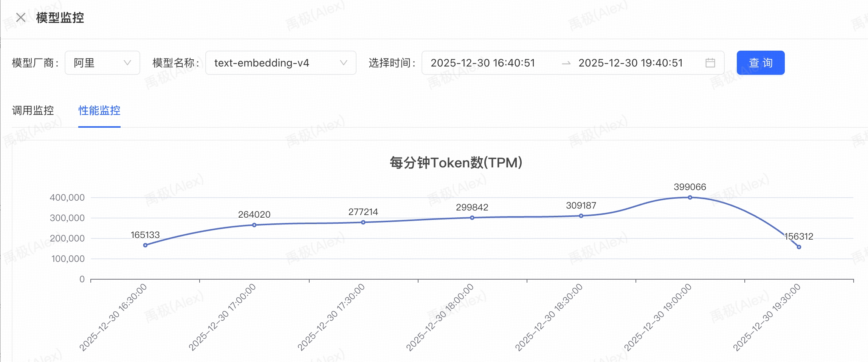Viewport: 868px width, 362px height.
Task: Click the 299842 data point marker
Action: [x=472, y=218]
